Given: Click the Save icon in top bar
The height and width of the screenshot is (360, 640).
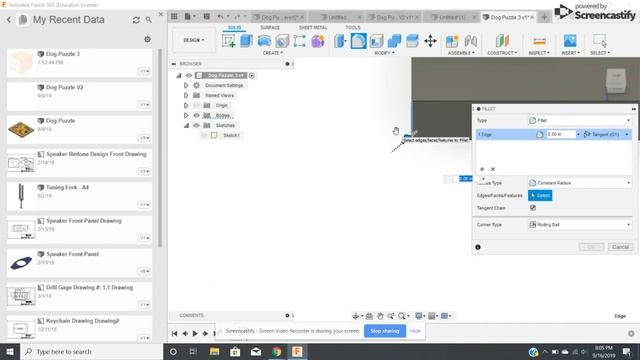Looking at the screenshot, I should click(x=207, y=16).
